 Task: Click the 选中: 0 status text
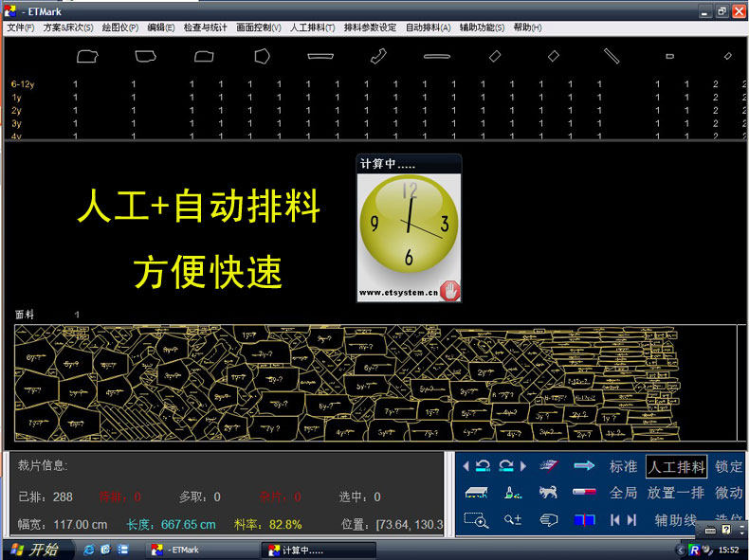point(359,497)
